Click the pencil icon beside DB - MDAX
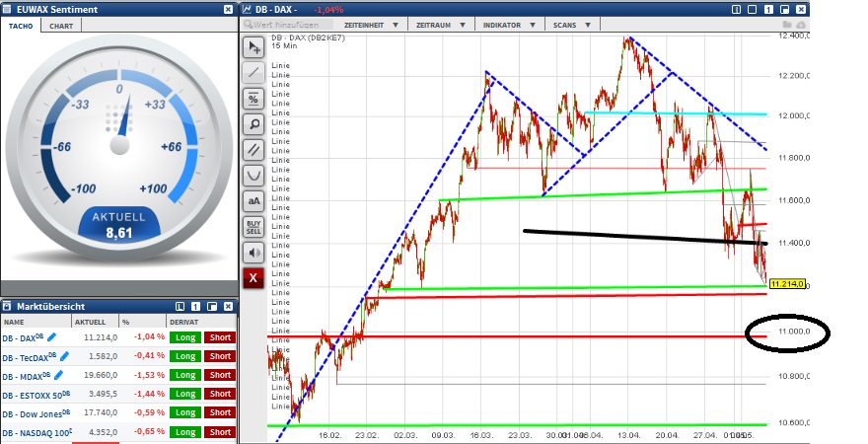The width and height of the screenshot is (868, 444). 58,375
